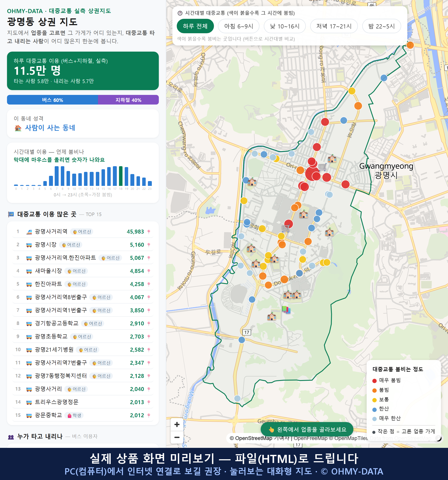This screenshot has height=480, width=448.
Task: Click the 왼쪽에서 업종을 골라보세요 banner
Action: coord(307,429)
